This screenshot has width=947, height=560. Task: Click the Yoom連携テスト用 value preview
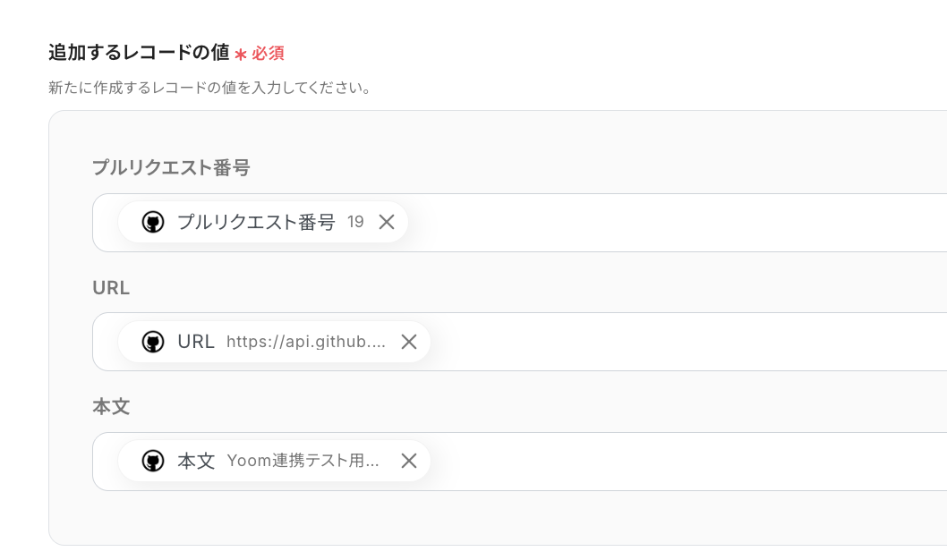pyautogui.click(x=303, y=462)
